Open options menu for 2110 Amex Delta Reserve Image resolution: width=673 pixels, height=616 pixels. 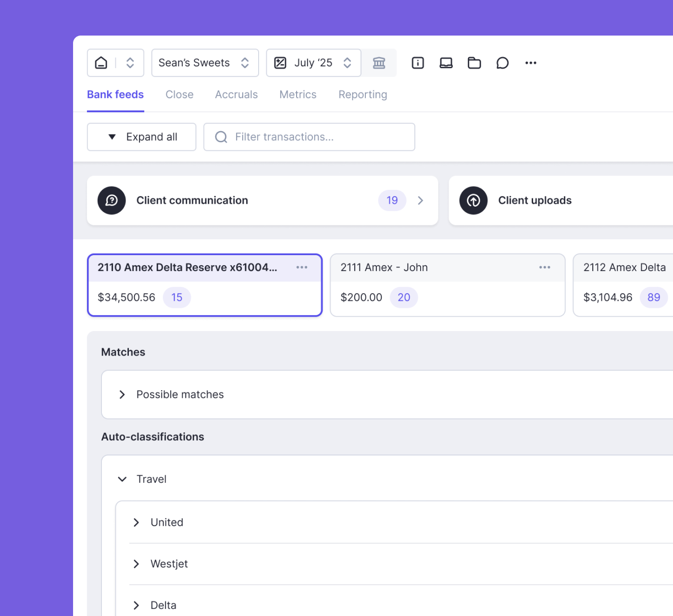302,267
